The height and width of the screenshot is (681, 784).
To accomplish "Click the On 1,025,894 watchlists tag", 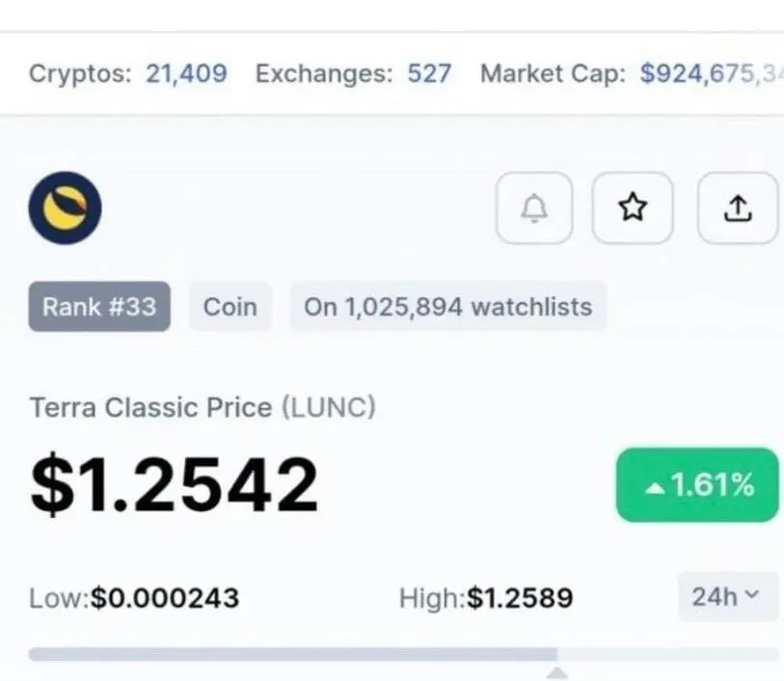I will click(x=448, y=307).
